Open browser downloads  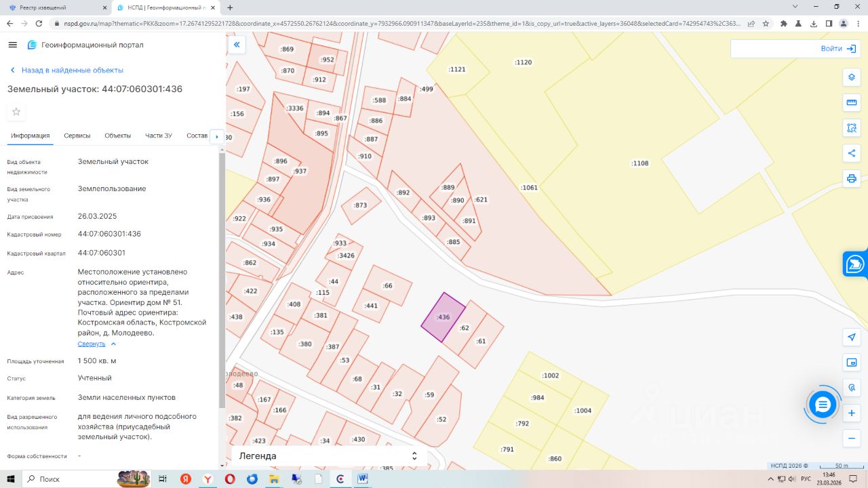coord(814,23)
